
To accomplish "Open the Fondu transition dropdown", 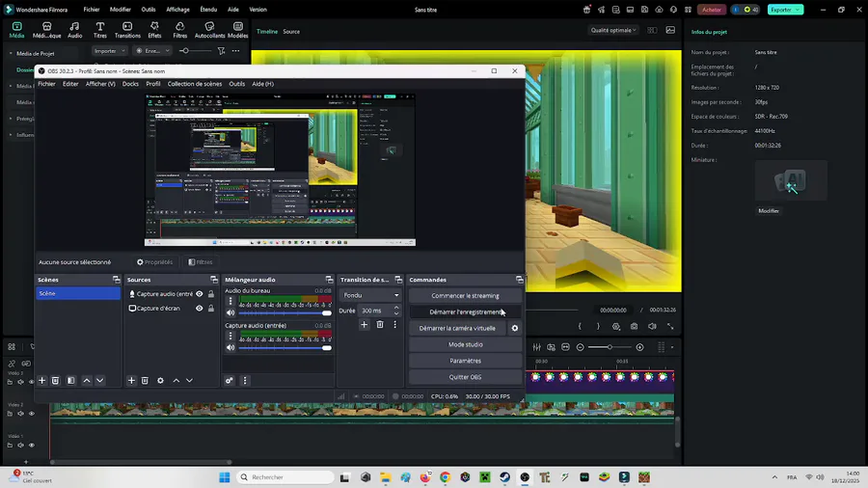I will click(371, 295).
